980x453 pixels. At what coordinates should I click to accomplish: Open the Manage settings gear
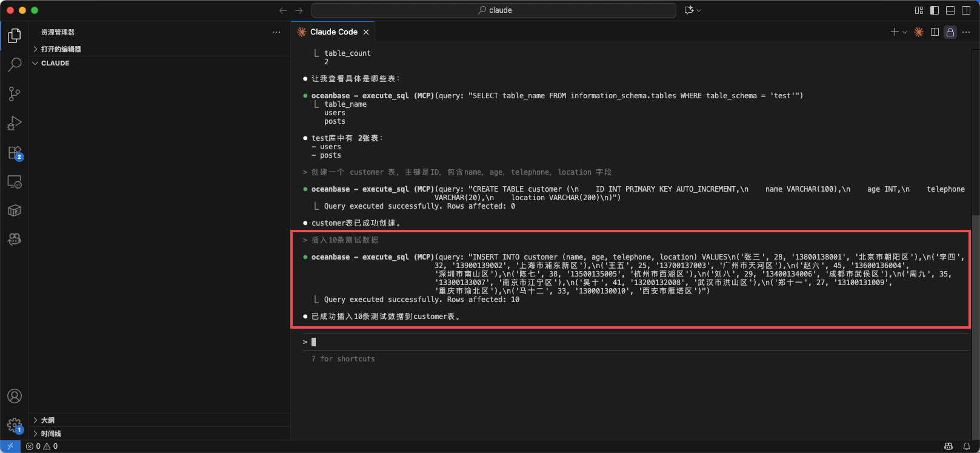[15, 424]
